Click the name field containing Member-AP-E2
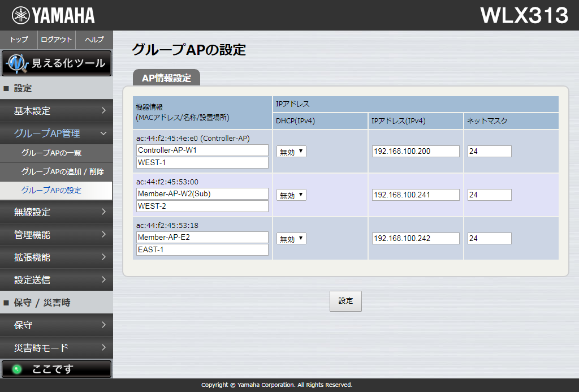This screenshot has height=392, width=579. 202,237
